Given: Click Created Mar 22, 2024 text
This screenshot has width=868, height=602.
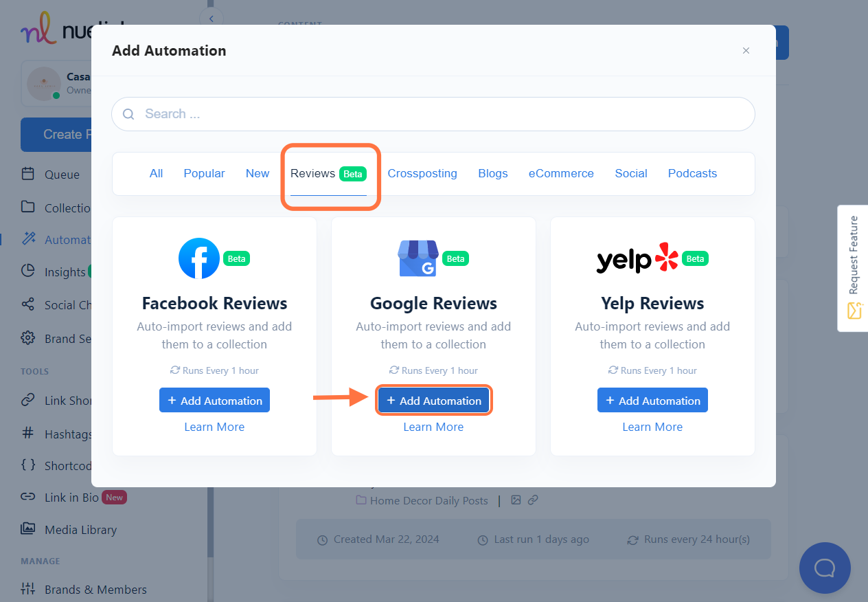Looking at the screenshot, I should click(x=386, y=539).
